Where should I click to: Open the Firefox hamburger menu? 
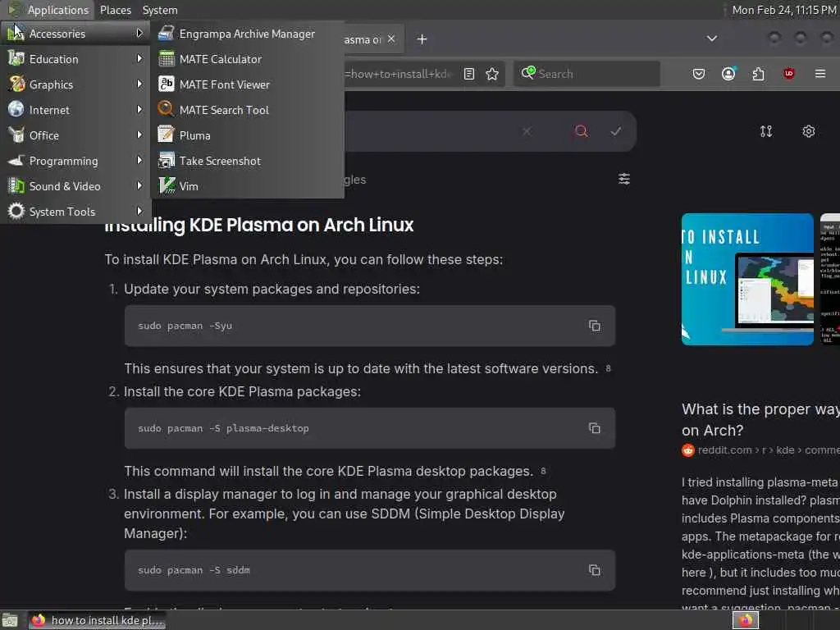click(x=819, y=74)
